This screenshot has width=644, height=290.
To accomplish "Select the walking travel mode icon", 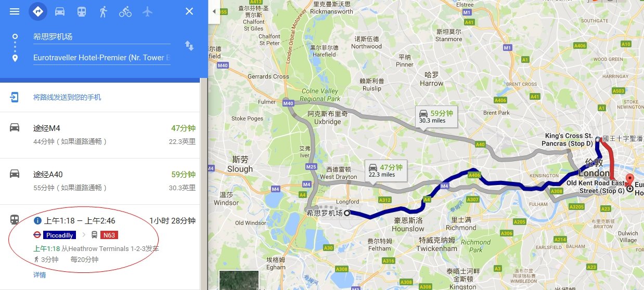I will click(x=103, y=11).
